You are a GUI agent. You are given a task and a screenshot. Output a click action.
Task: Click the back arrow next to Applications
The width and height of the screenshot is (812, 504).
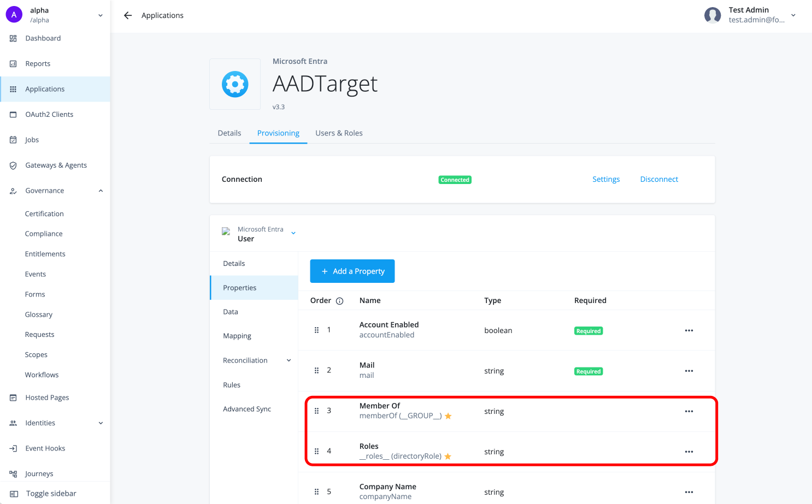coord(127,15)
